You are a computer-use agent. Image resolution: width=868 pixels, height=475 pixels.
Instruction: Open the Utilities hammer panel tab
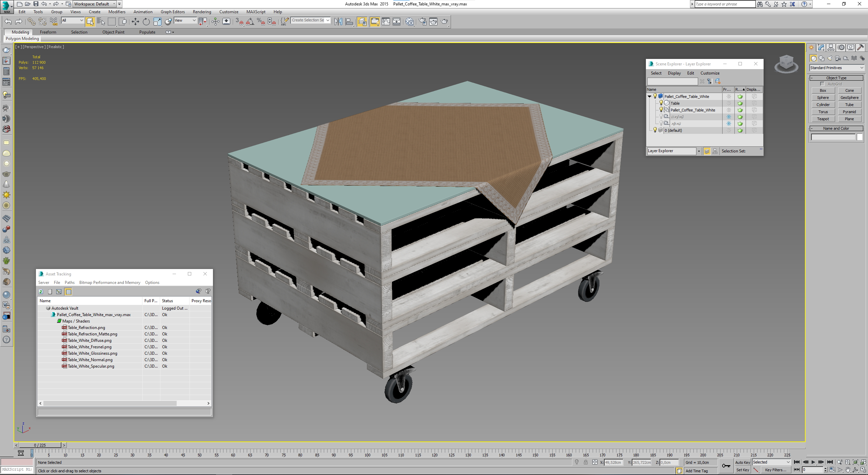click(860, 48)
